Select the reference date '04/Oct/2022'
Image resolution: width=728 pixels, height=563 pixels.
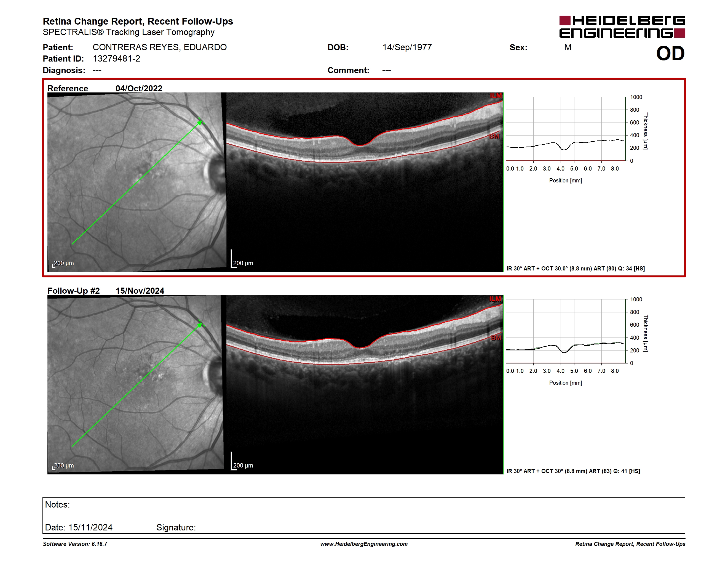pyautogui.click(x=139, y=88)
